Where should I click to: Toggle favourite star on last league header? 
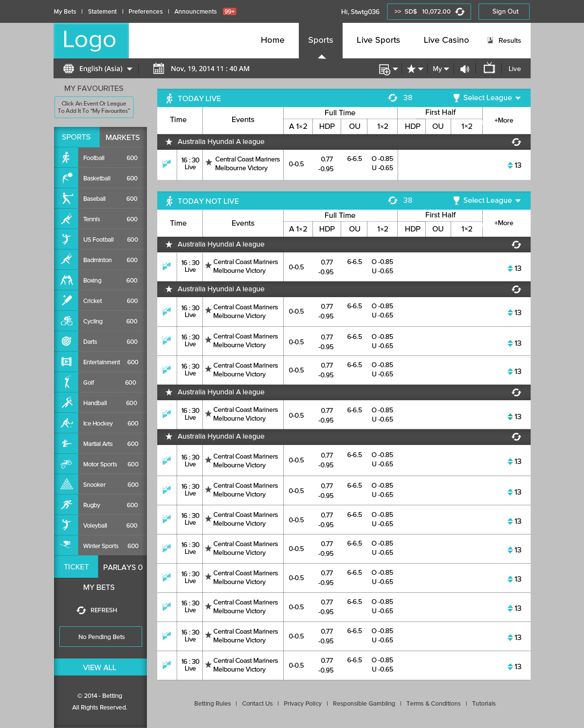(169, 436)
